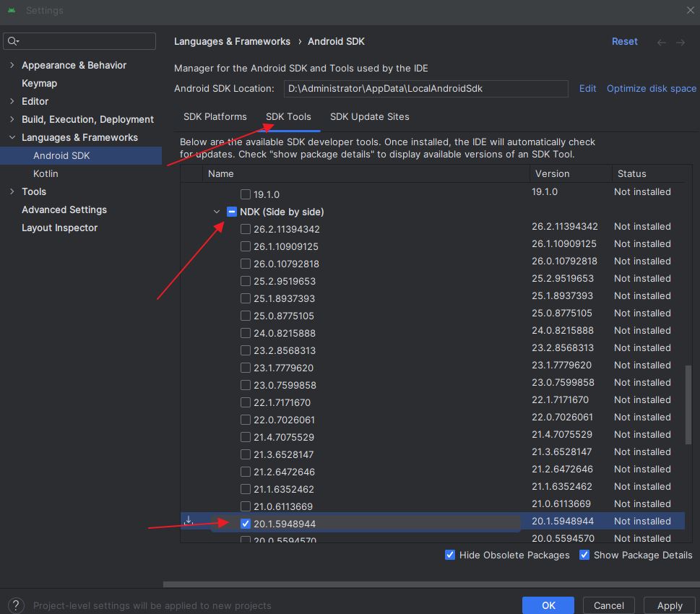Click the forward navigation arrow icon
This screenshot has width=700, height=614.
coord(680,43)
